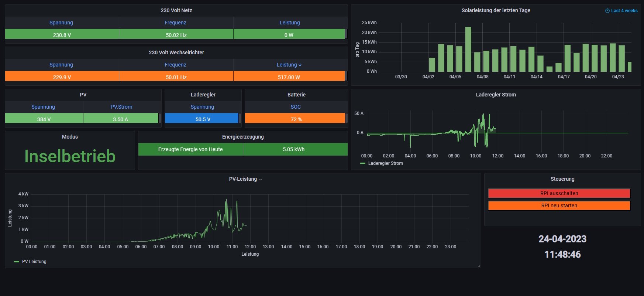This screenshot has height=296, width=644.
Task: Expand the PV-Leistung panel title chevron
Action: [261, 180]
